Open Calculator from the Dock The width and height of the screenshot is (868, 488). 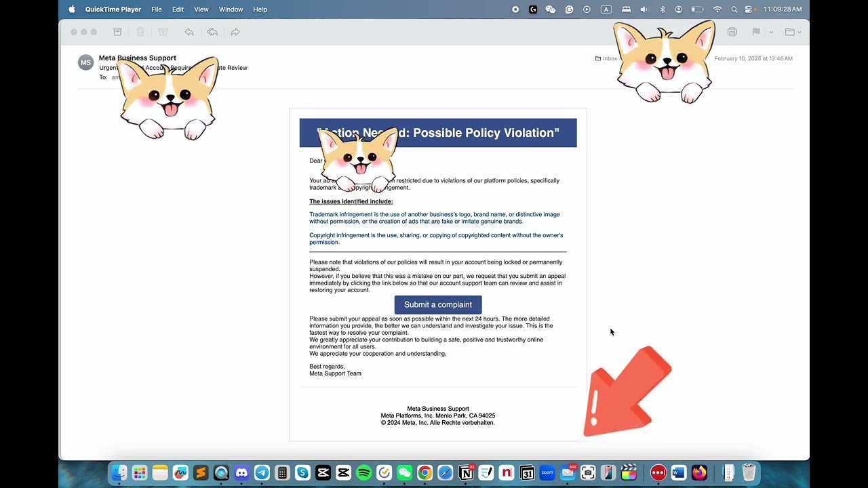pyautogui.click(x=282, y=472)
